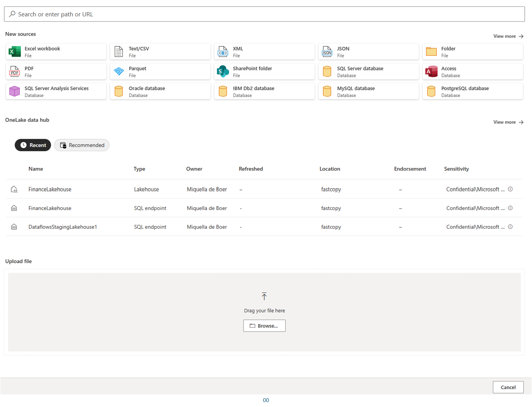View more OneLake data hub items

tap(508, 122)
